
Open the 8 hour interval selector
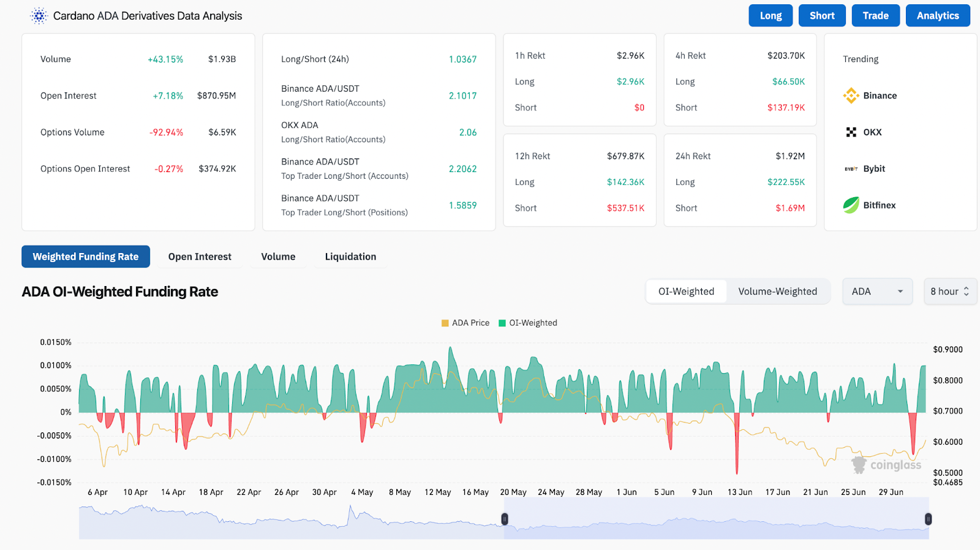pyautogui.click(x=949, y=292)
